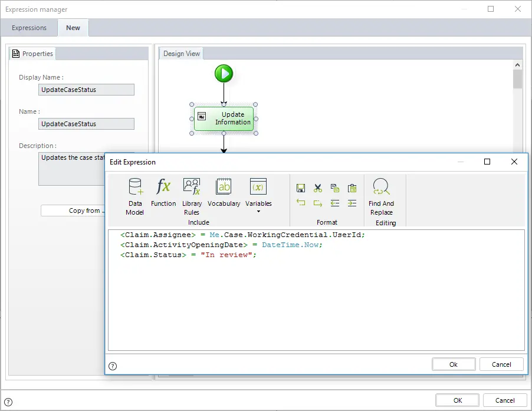Select the Design View tab
The height and width of the screenshot is (411, 532).
pos(182,54)
